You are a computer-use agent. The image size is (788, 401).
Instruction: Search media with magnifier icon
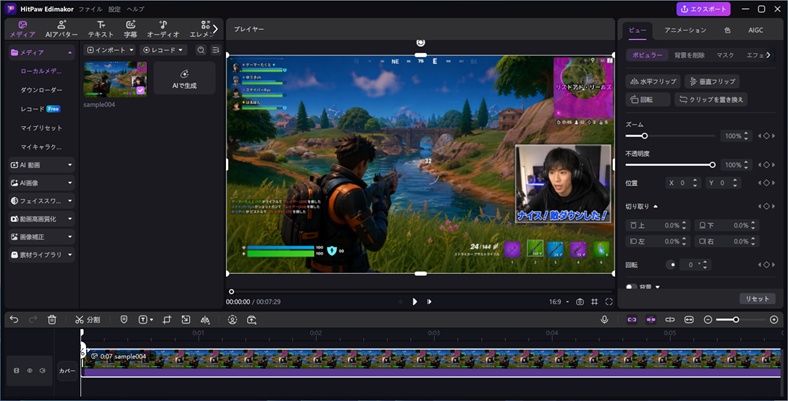201,50
